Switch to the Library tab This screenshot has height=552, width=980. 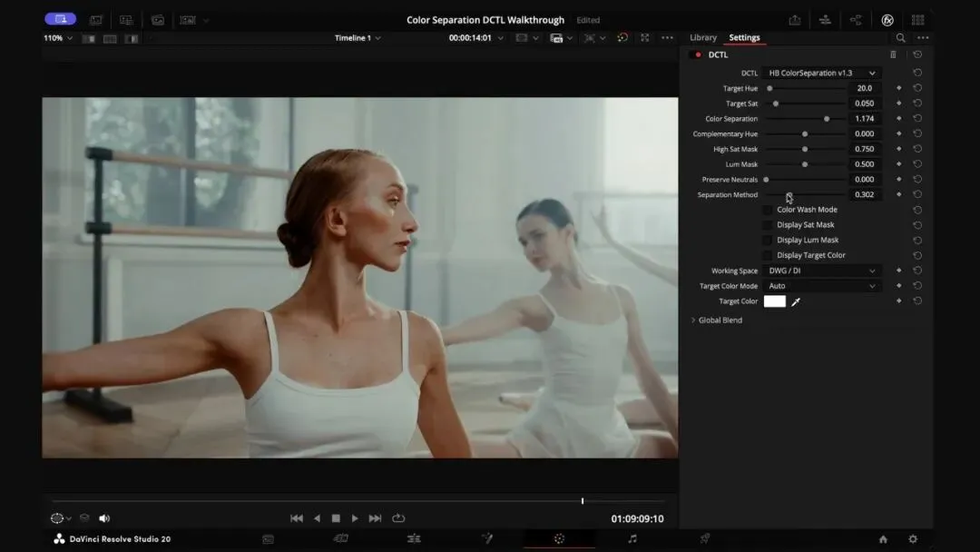tap(702, 38)
